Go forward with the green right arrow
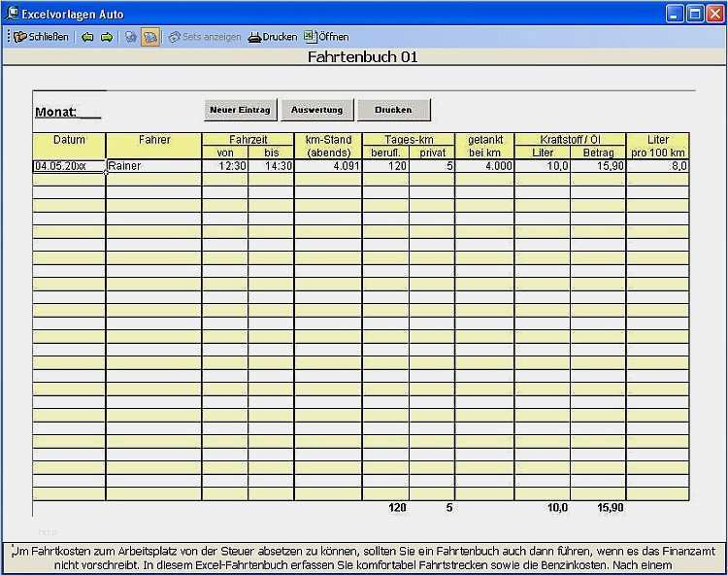Viewport: 728px width, 576px height. [107, 37]
